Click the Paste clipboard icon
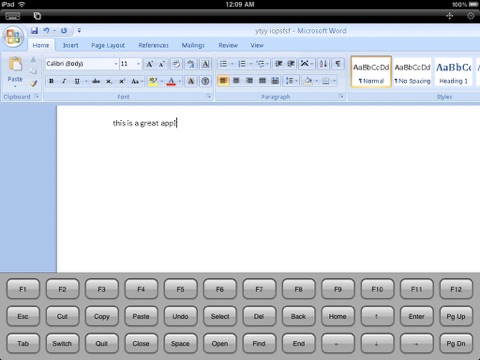Image resolution: width=480 pixels, height=360 pixels. (x=15, y=64)
